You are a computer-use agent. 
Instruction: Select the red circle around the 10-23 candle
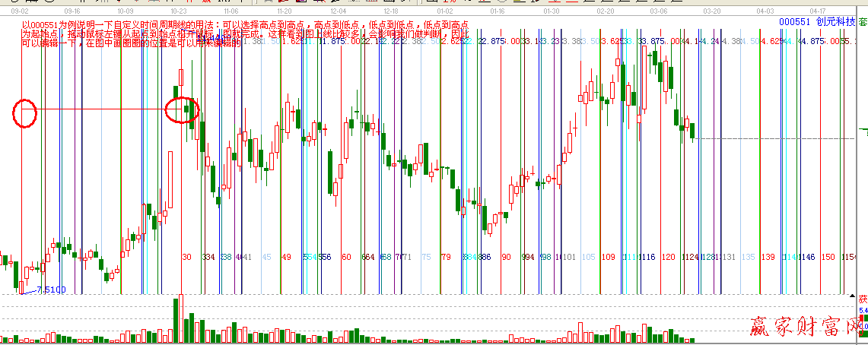pos(183,110)
